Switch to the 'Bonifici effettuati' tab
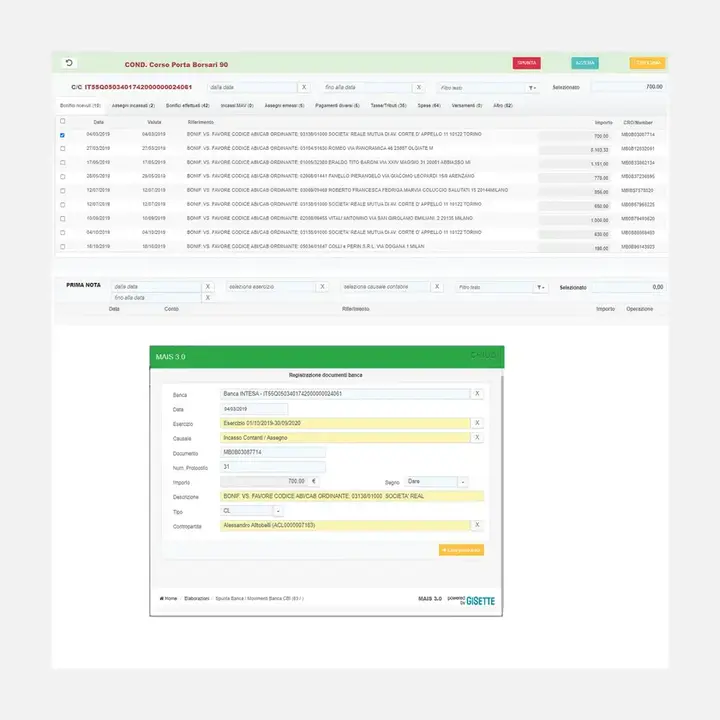Screen dimensions: 720x720 187,105
